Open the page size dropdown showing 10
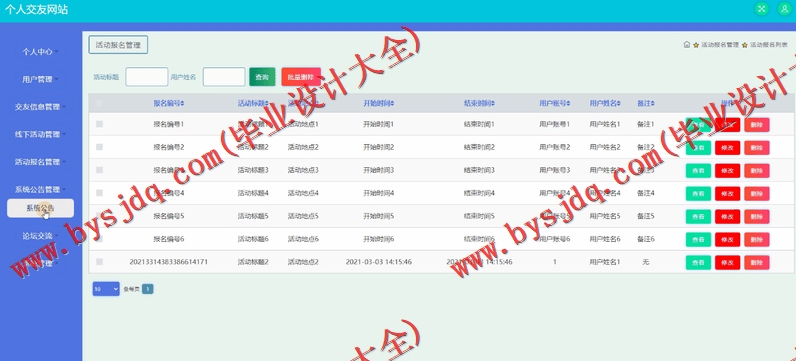This screenshot has width=796, height=361. 106,289
